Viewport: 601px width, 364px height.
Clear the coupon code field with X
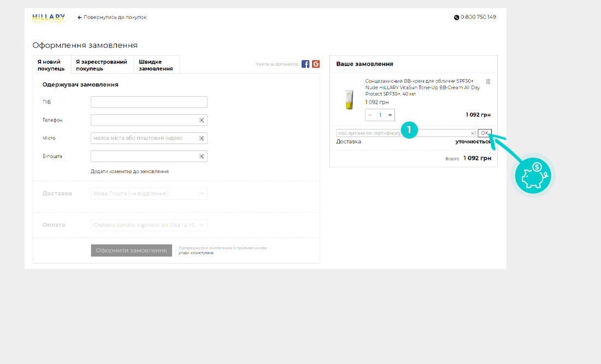click(473, 133)
